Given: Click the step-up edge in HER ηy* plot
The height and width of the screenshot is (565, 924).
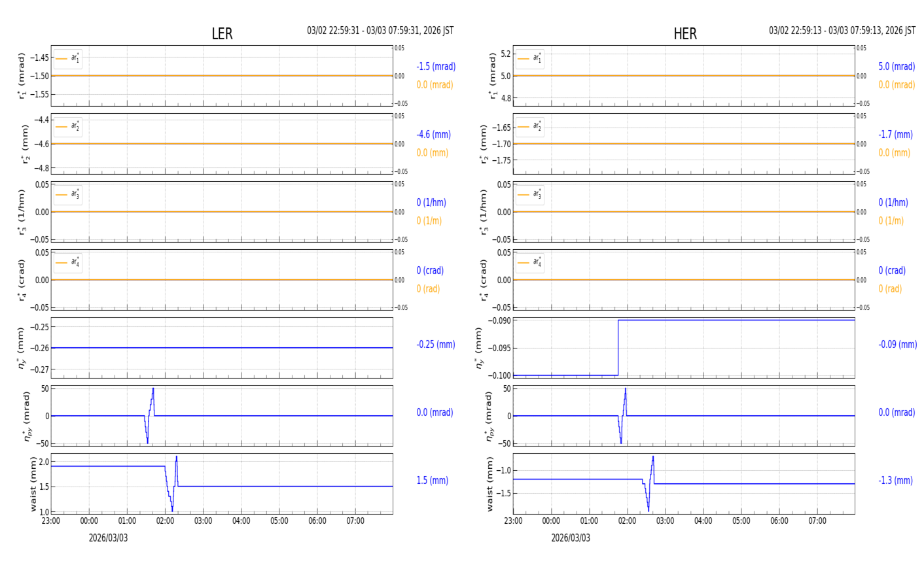Looking at the screenshot, I should click(x=618, y=347).
